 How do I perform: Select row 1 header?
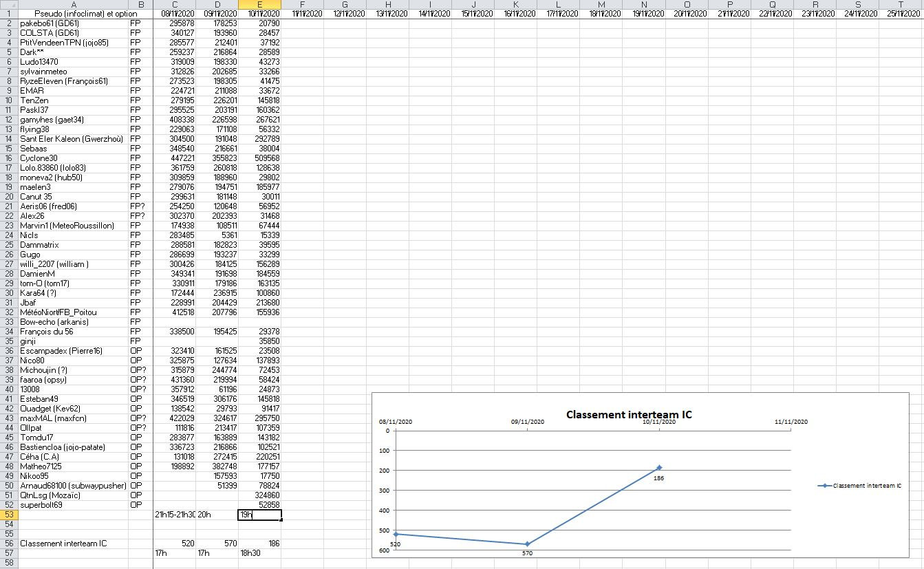point(8,13)
